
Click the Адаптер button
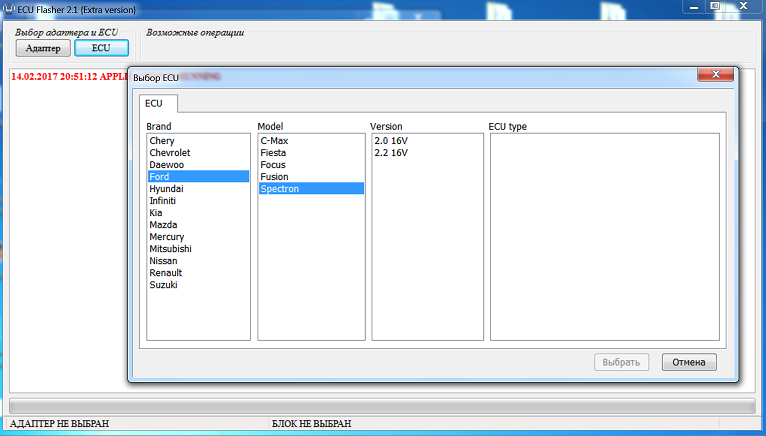(x=43, y=48)
